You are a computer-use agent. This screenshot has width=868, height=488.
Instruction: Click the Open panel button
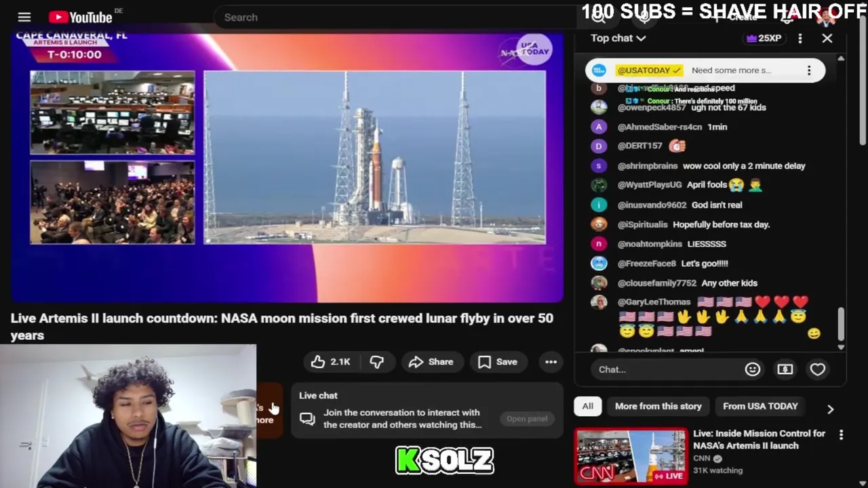[527, 419]
